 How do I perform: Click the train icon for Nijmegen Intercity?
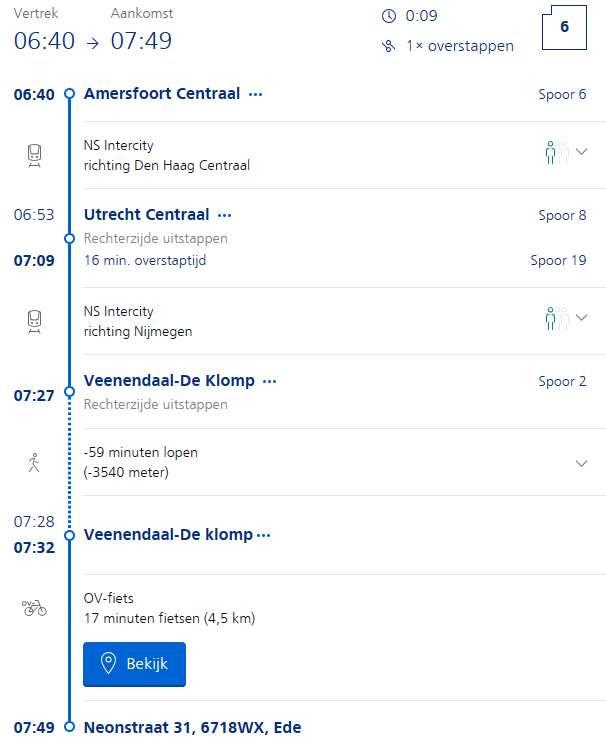tap(34, 321)
